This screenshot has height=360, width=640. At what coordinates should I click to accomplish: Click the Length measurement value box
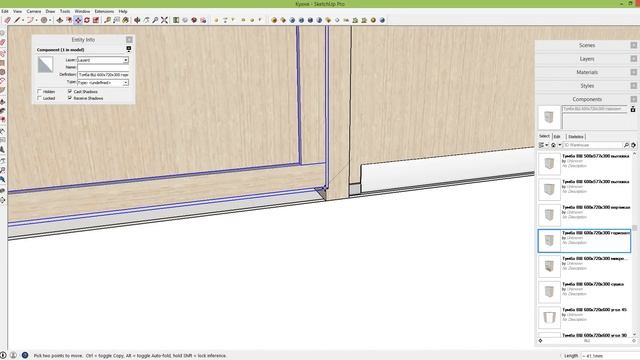pyautogui.click(x=611, y=356)
